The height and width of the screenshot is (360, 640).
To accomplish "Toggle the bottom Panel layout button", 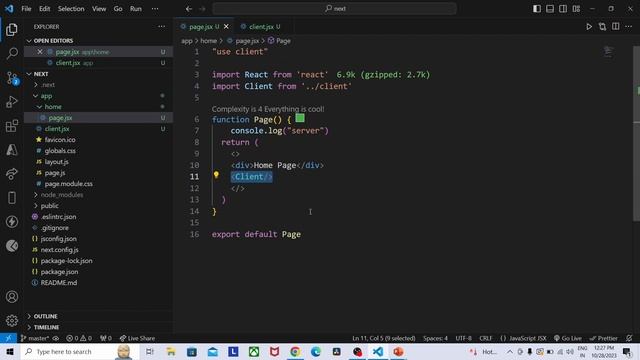I will [550, 9].
